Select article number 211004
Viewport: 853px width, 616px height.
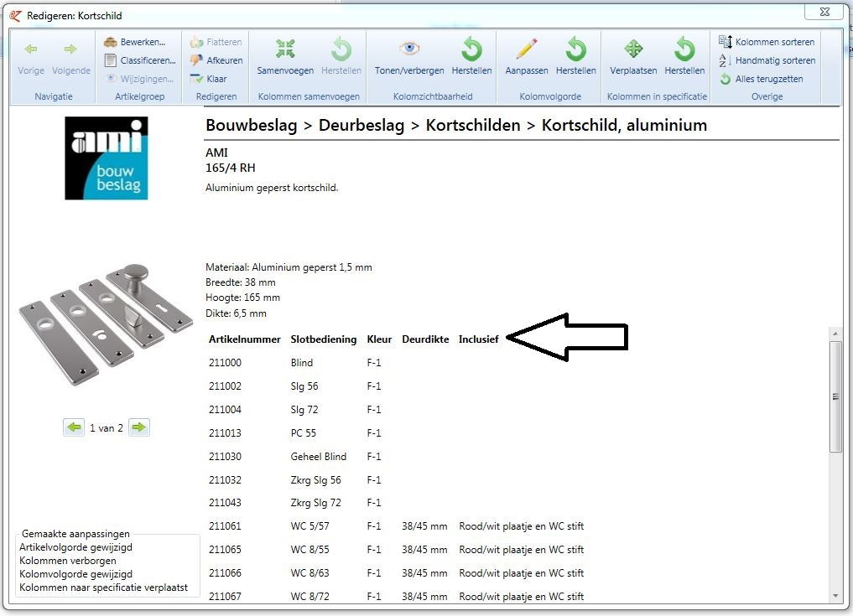226,409
